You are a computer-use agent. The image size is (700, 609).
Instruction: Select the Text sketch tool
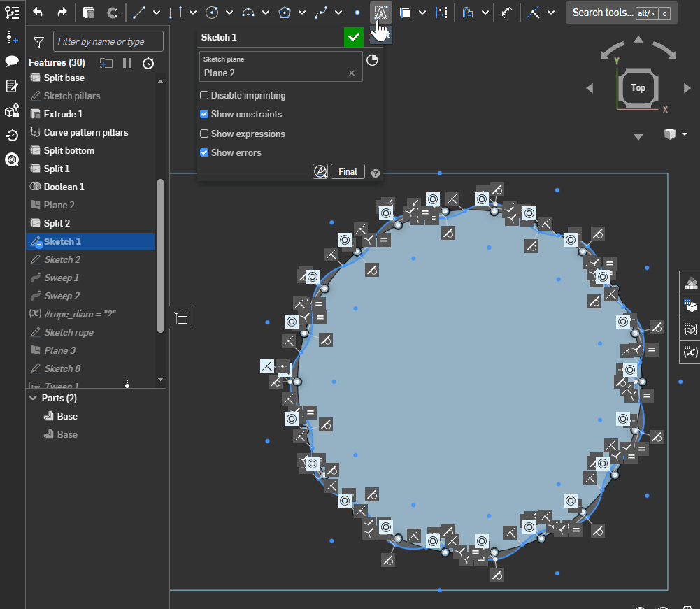(380, 13)
